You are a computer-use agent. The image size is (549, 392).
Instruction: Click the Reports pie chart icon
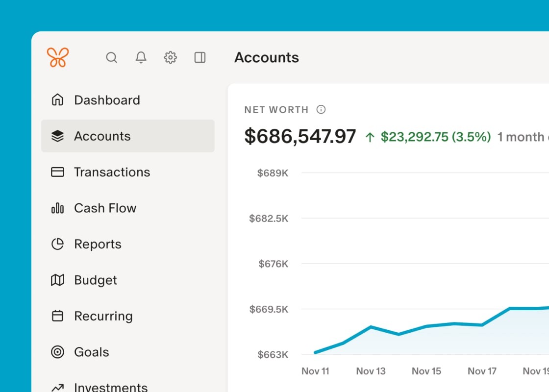click(x=57, y=244)
